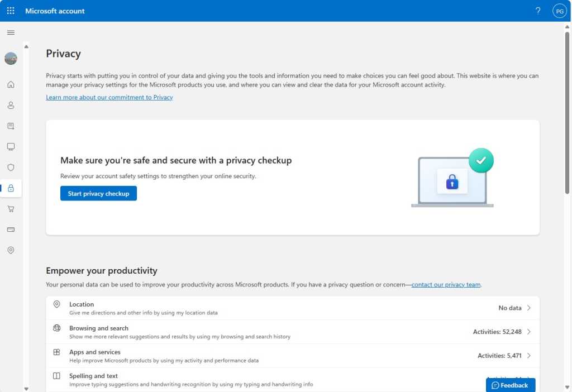Open Security via the shield icon
The height and width of the screenshot is (392, 572).
coord(10,167)
